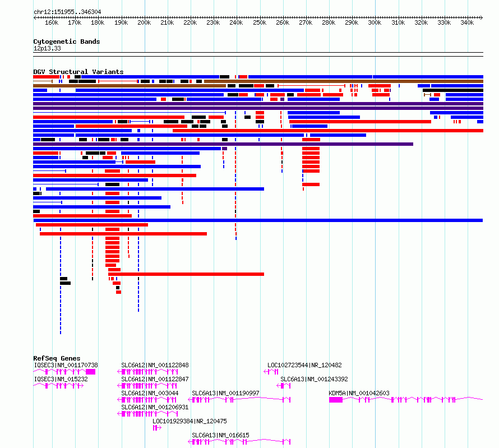This screenshot has height=448, width=499.
Task: Click the IQSEC3 NM_015232 gene glyph
Action: pos(58,386)
